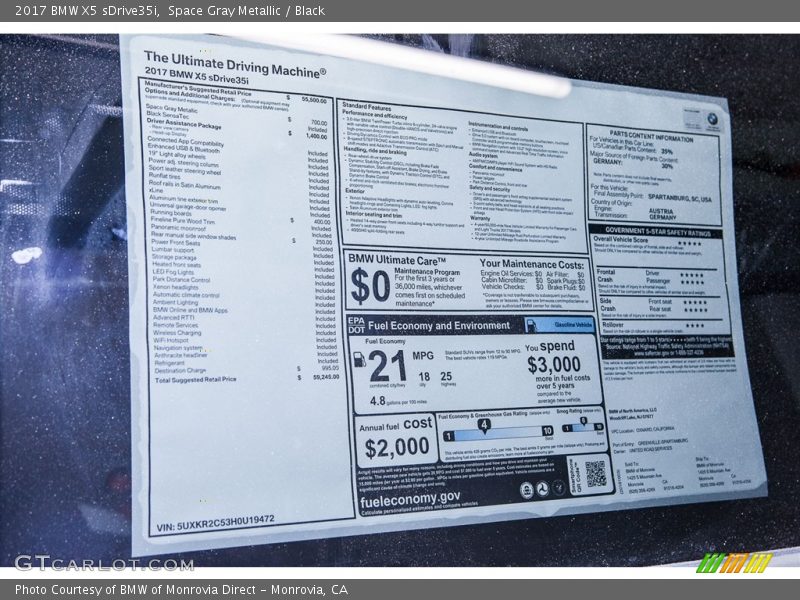Click 'Parts Content Information' heading
Image resolution: width=800 pixels, height=600 pixels.
point(651,136)
